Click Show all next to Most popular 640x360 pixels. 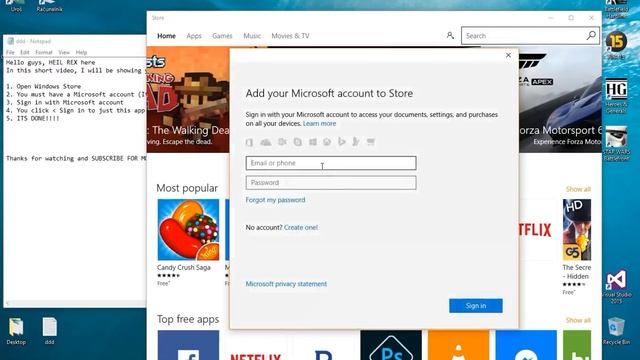(x=578, y=189)
